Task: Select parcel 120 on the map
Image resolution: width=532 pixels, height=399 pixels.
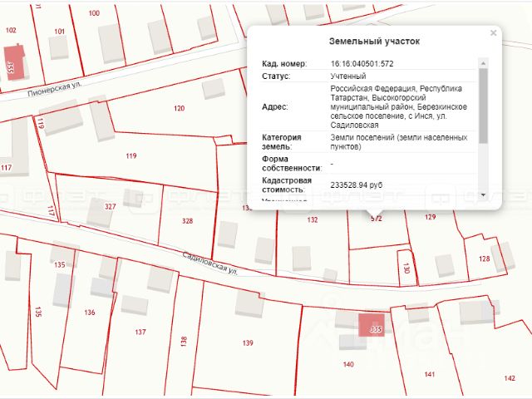Action: 180,108
